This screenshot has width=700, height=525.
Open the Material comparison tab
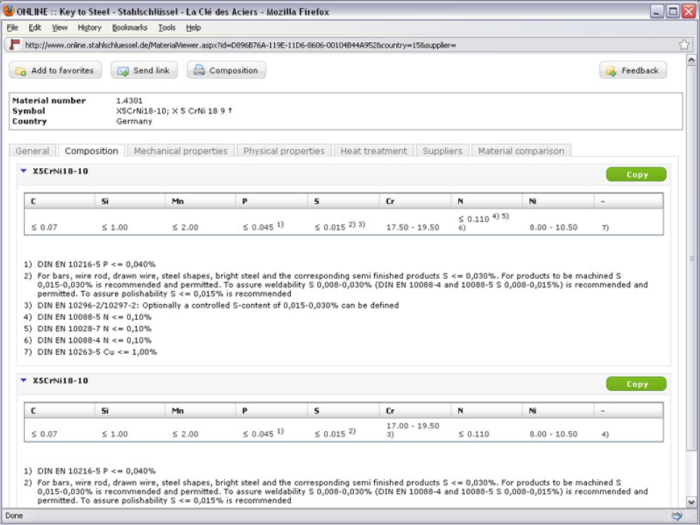coord(521,151)
